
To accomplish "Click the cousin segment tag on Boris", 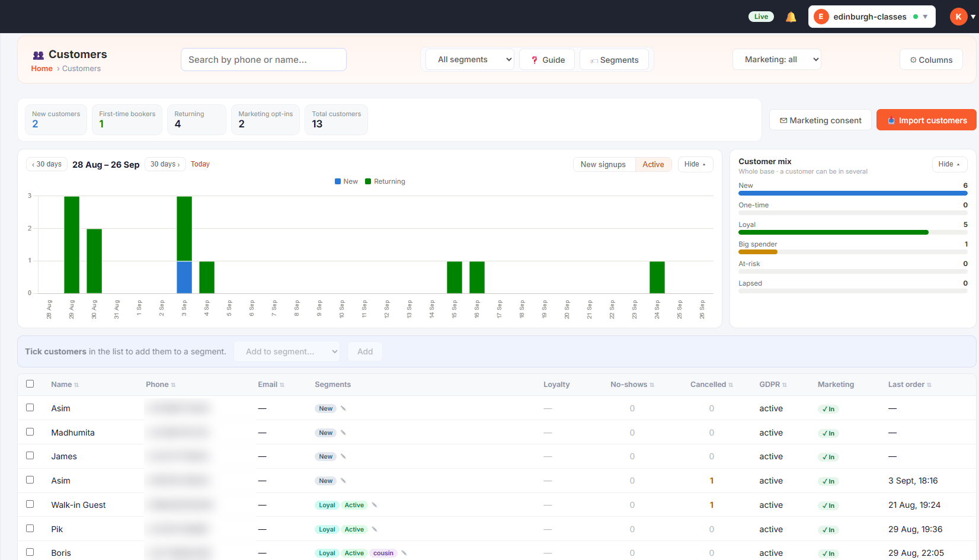I will pyautogui.click(x=383, y=553).
